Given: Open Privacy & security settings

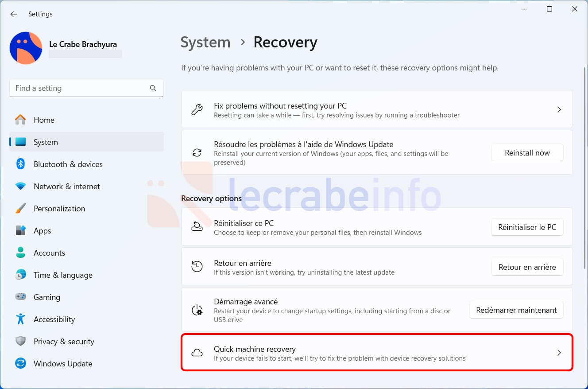Looking at the screenshot, I should coord(86,341).
